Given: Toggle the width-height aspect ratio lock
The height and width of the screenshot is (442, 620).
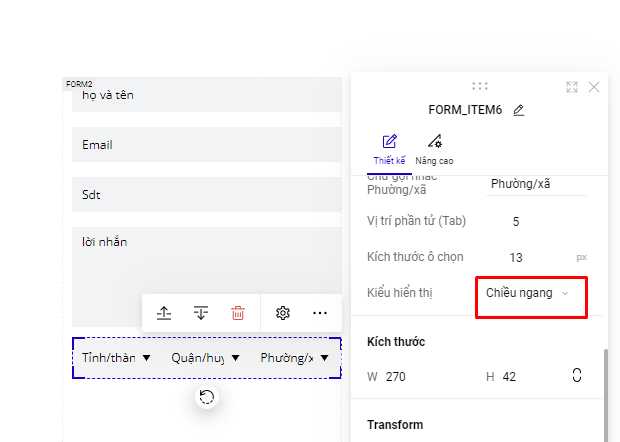Looking at the screenshot, I should pyautogui.click(x=576, y=375).
